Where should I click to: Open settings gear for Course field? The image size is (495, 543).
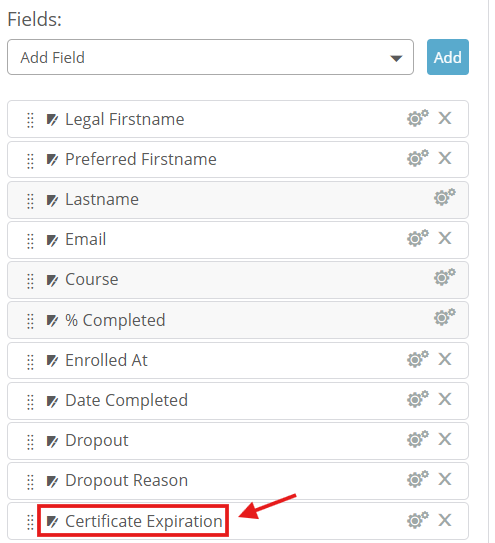point(445,277)
